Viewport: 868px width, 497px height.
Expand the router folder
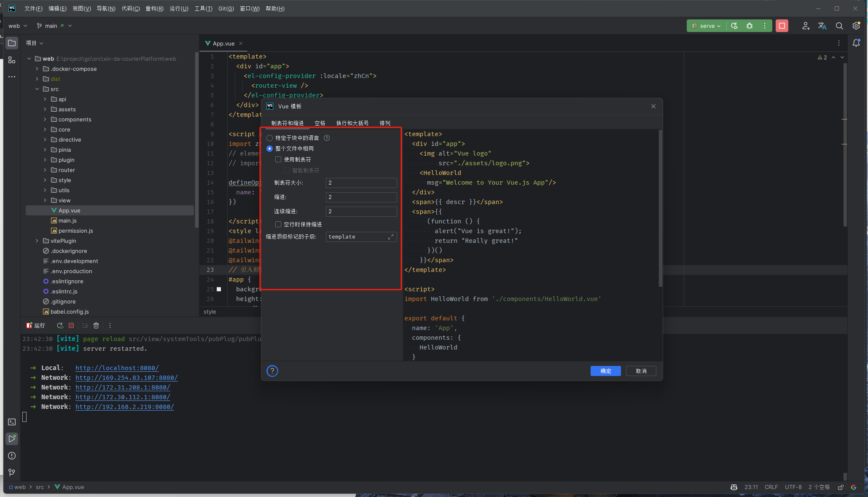click(x=45, y=170)
